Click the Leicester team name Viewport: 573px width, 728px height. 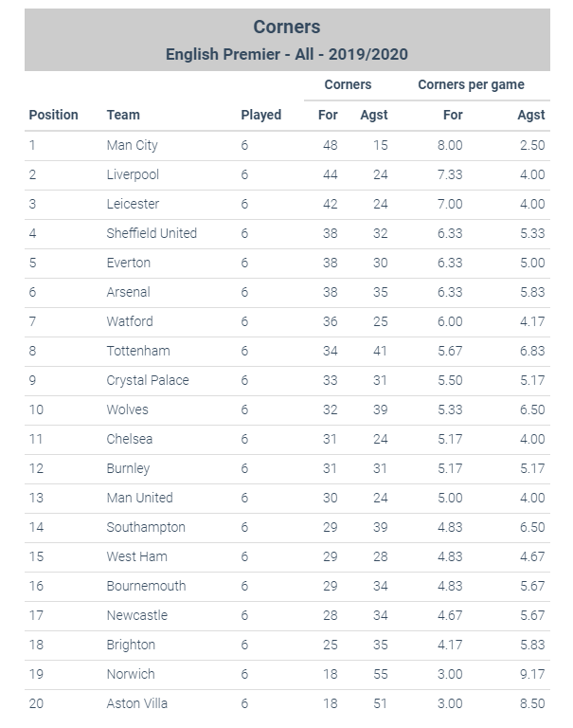[133, 204]
